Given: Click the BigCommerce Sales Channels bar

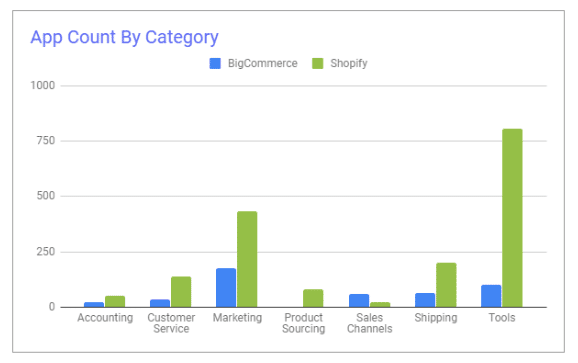Looking at the screenshot, I should tap(359, 300).
